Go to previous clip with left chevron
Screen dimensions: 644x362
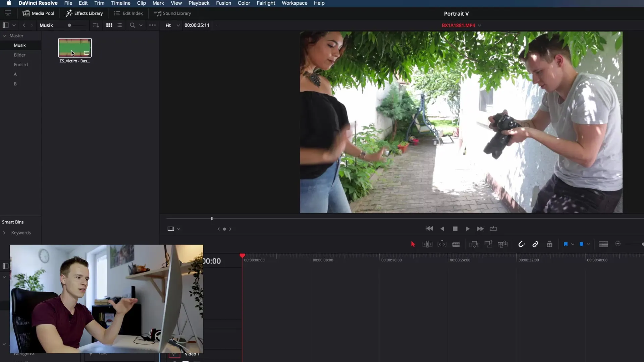point(218,229)
